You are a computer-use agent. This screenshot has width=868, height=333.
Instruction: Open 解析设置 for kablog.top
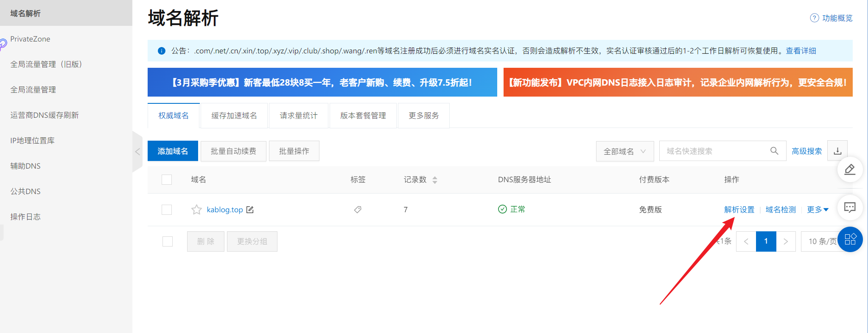[x=739, y=210]
